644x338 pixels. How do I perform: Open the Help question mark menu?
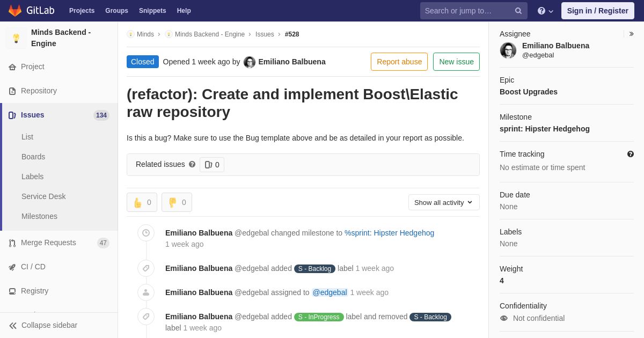[545, 11]
